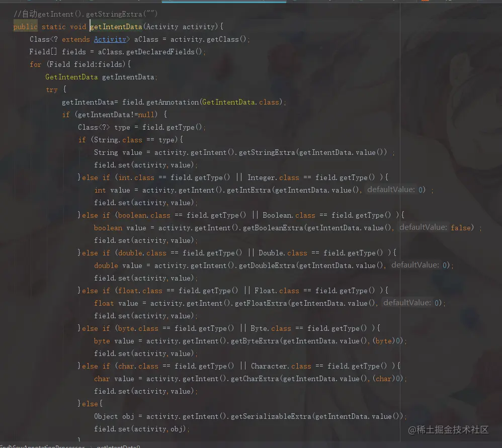This screenshot has height=448, width=502.
Task: Click the 'public' keyword of the method
Action: tap(25, 27)
